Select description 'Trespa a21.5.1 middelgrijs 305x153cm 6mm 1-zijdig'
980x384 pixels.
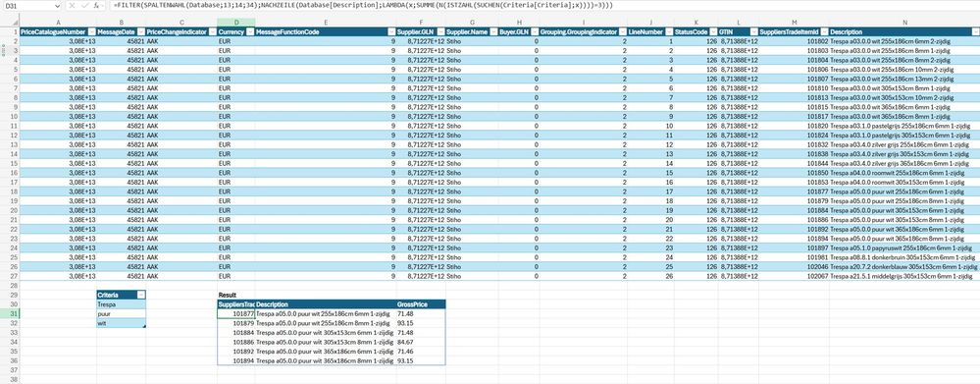(x=904, y=276)
